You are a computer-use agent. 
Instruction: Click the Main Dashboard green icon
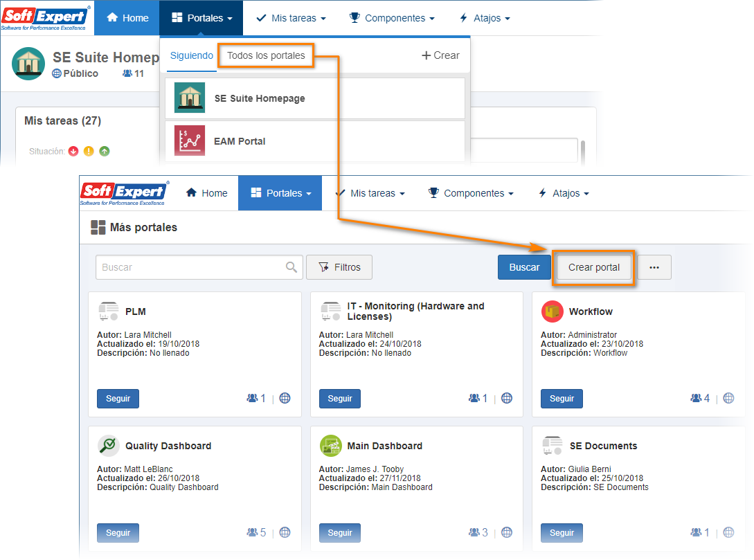(x=330, y=446)
